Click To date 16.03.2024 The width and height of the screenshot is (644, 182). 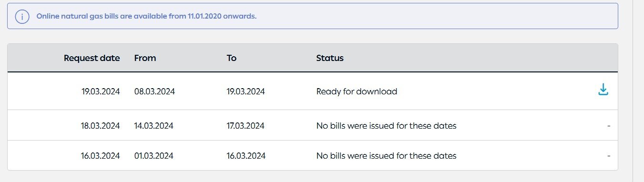click(246, 156)
